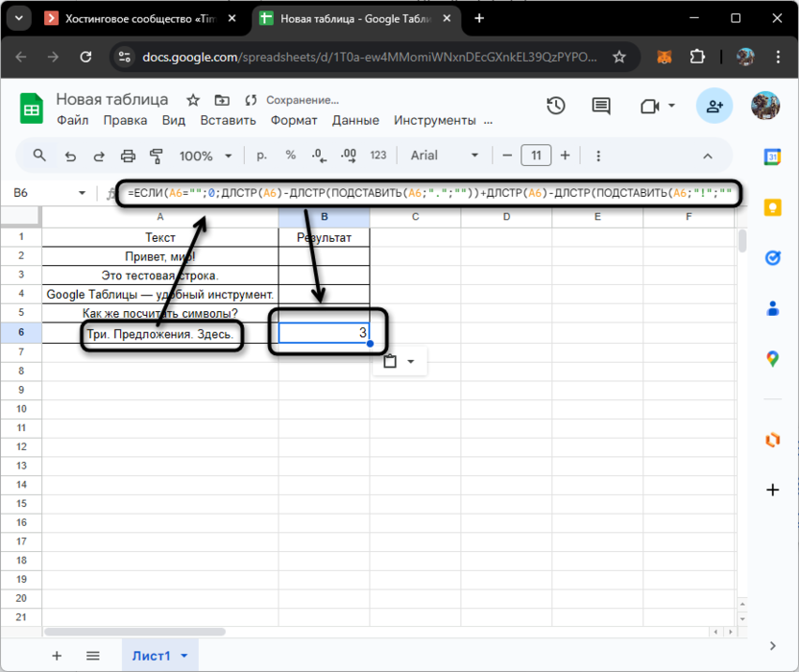This screenshot has width=799, height=672.
Task: Select column B header
Action: [x=324, y=217]
